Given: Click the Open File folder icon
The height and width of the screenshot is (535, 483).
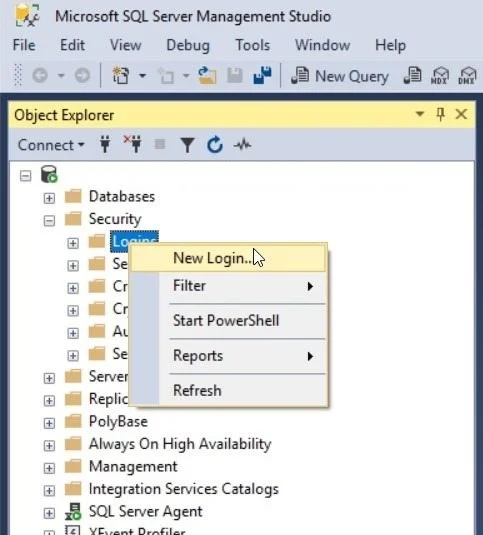Looking at the screenshot, I should pyautogui.click(x=207, y=75).
